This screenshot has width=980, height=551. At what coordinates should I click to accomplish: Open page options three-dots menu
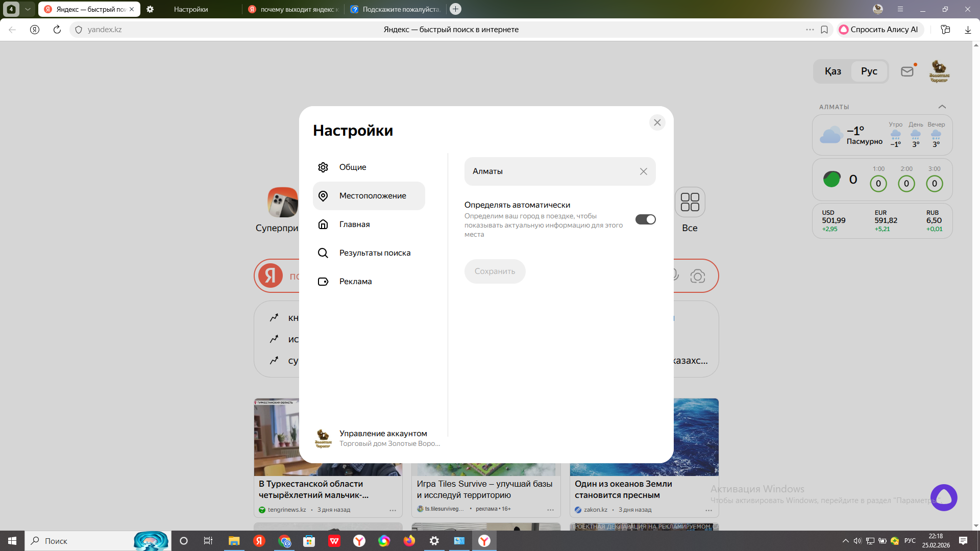click(x=810, y=30)
